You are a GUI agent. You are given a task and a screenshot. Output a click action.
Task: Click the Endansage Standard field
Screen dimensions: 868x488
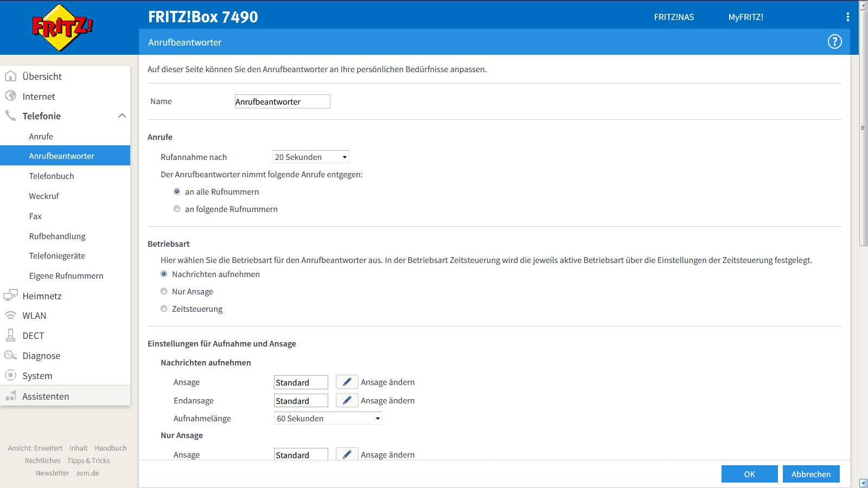coord(301,401)
